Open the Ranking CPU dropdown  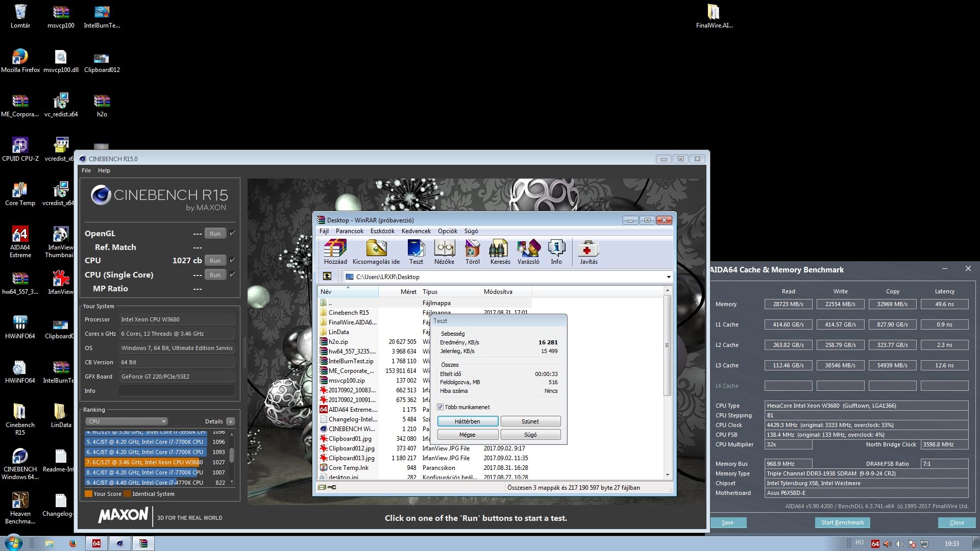126,421
